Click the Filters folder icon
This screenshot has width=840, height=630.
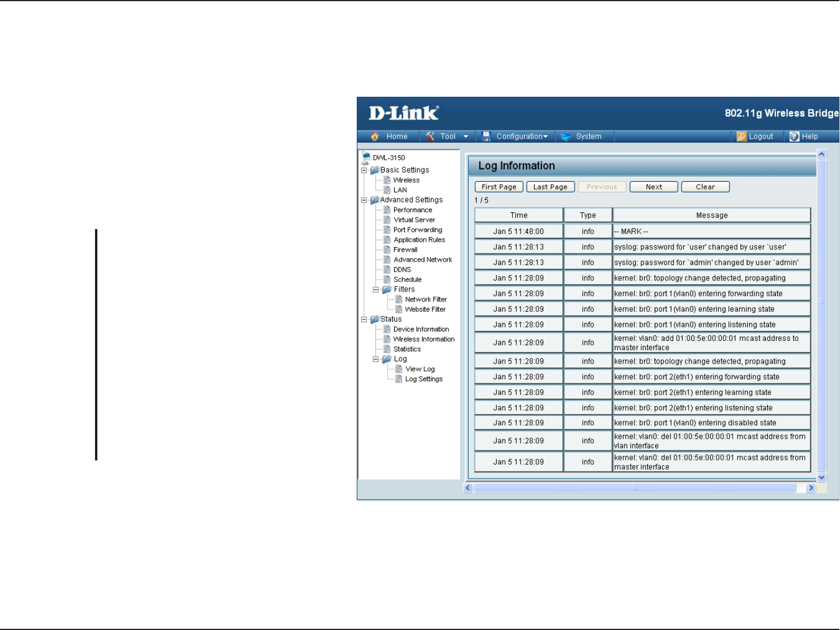[x=387, y=290]
